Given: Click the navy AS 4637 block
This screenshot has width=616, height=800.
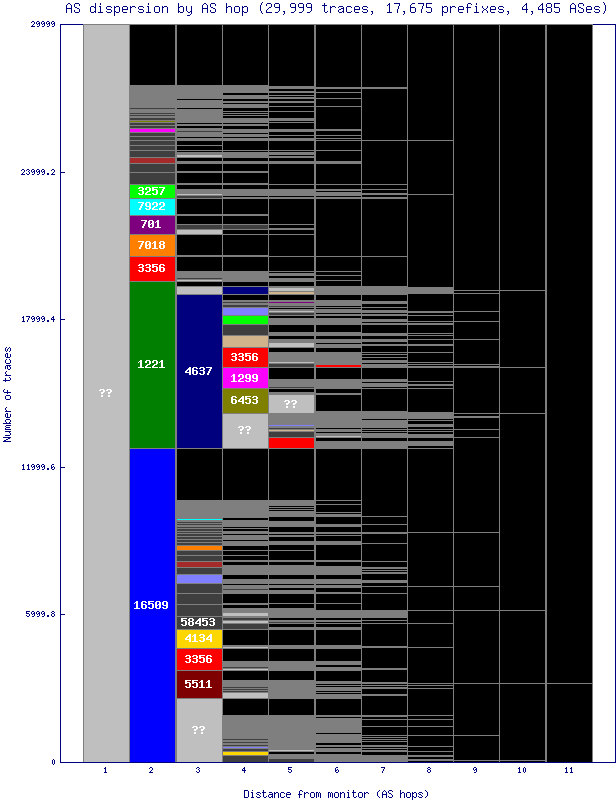Looking at the screenshot, I should tap(199, 371).
